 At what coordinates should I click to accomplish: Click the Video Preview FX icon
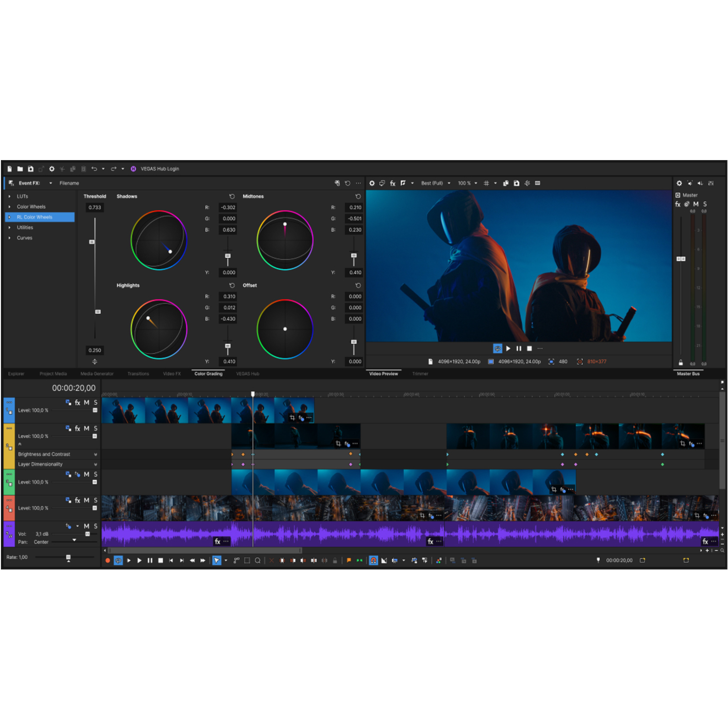[x=393, y=183]
